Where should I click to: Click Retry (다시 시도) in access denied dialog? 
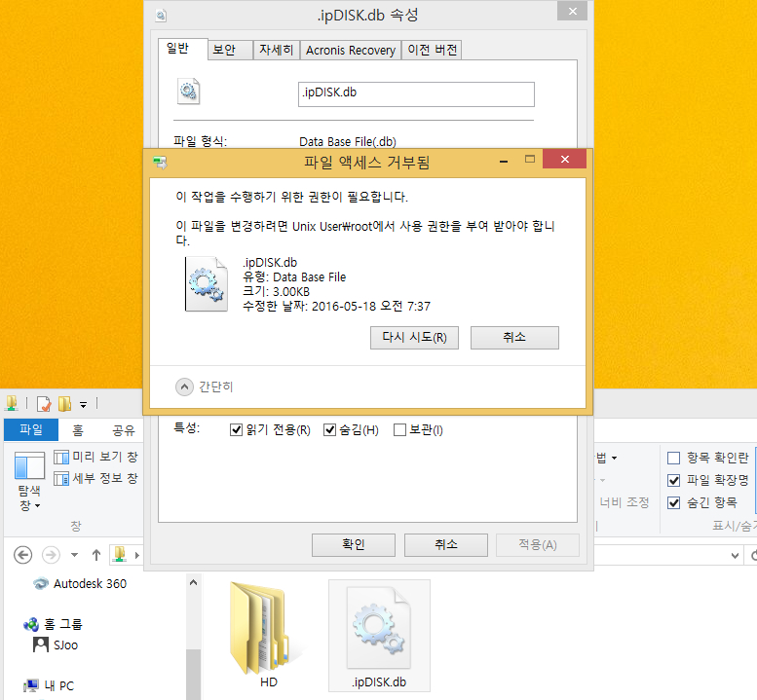pyautogui.click(x=414, y=337)
